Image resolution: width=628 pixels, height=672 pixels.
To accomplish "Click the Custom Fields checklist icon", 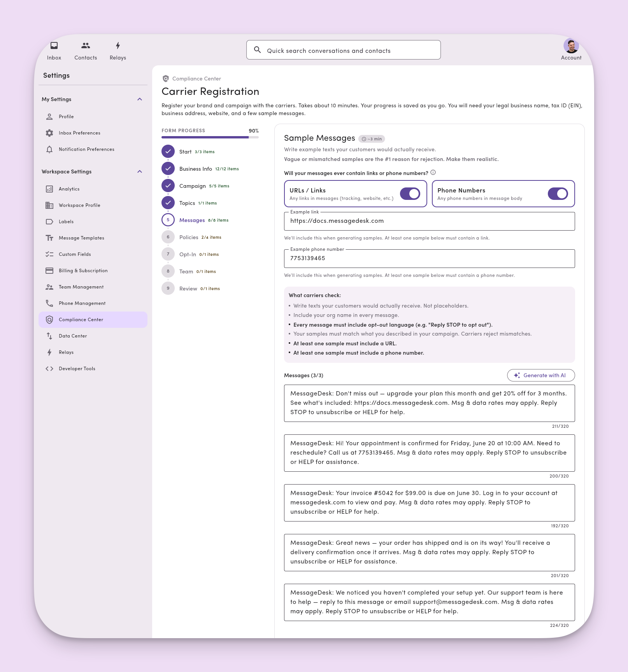I will click(x=49, y=254).
